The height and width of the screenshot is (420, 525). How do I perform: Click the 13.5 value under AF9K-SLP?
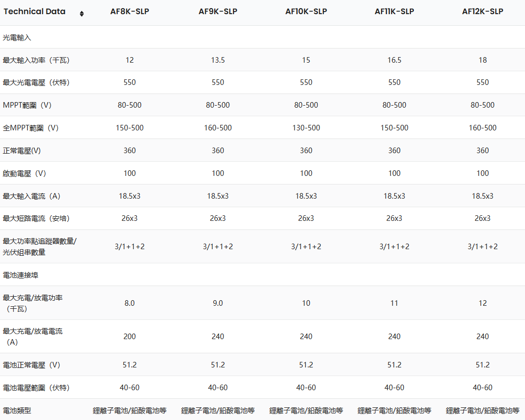point(218,60)
